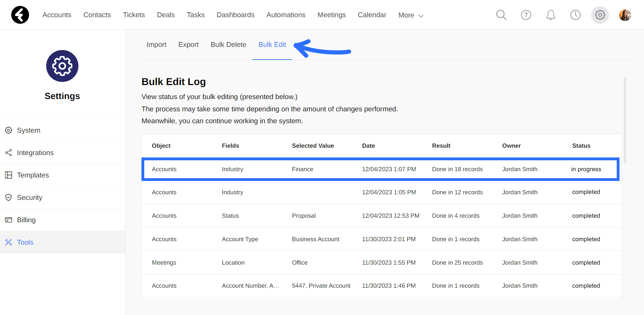Click the Object column header
The width and height of the screenshot is (644, 315).
[161, 146]
